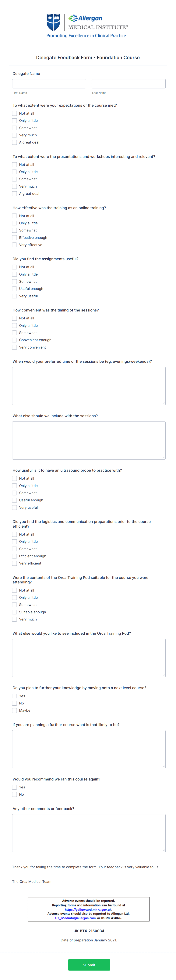Check "Not at all" for expectations question
The height and width of the screenshot is (980, 176).
coord(14,113)
